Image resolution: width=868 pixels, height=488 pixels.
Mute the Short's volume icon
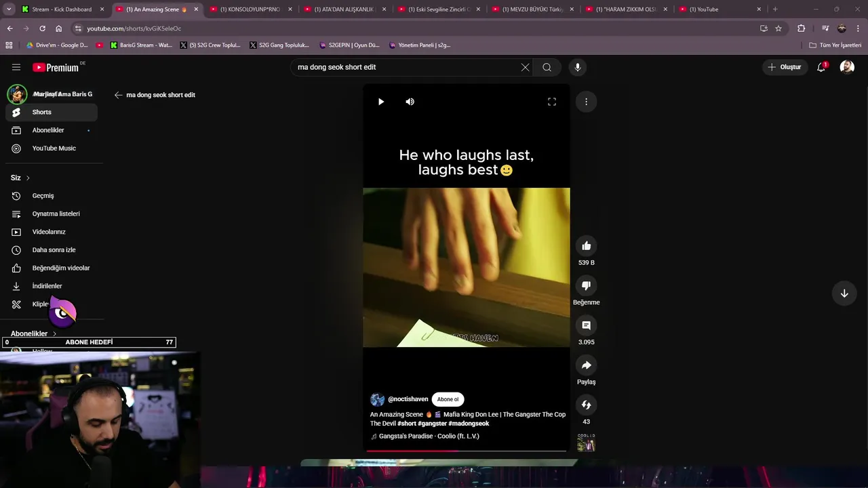coord(410,102)
